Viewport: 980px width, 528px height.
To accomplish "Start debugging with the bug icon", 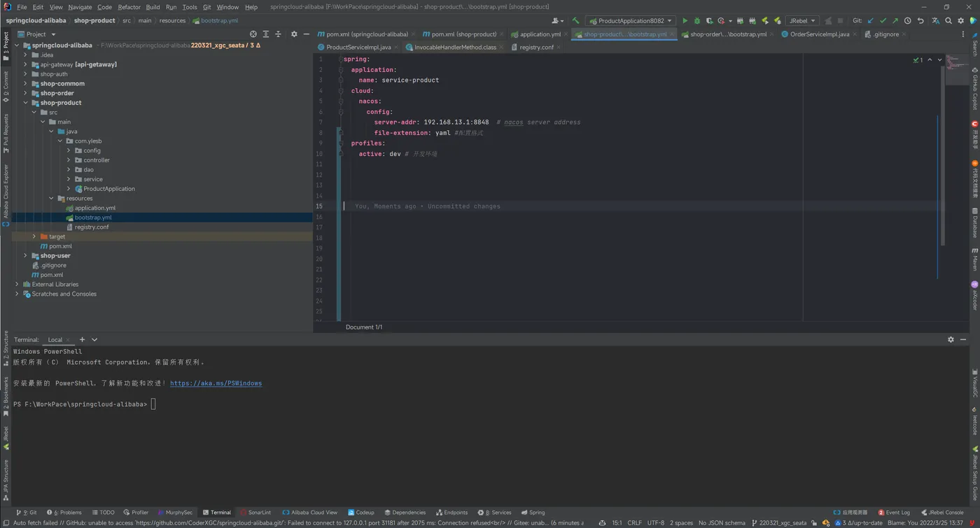I will [696, 21].
